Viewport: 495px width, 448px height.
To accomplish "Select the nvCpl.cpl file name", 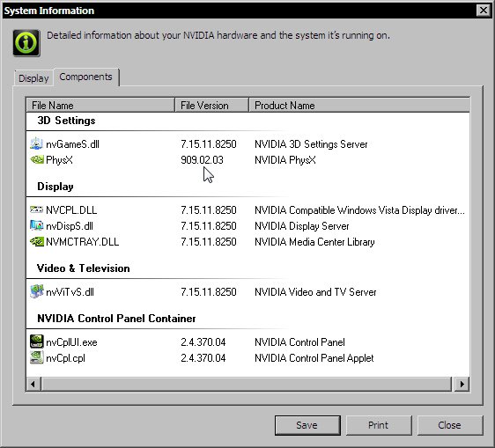I will (x=66, y=358).
